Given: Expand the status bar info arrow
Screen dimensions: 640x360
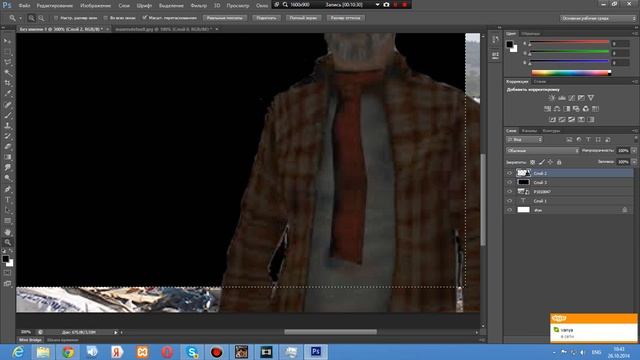Looking at the screenshot, I should tap(116, 332).
